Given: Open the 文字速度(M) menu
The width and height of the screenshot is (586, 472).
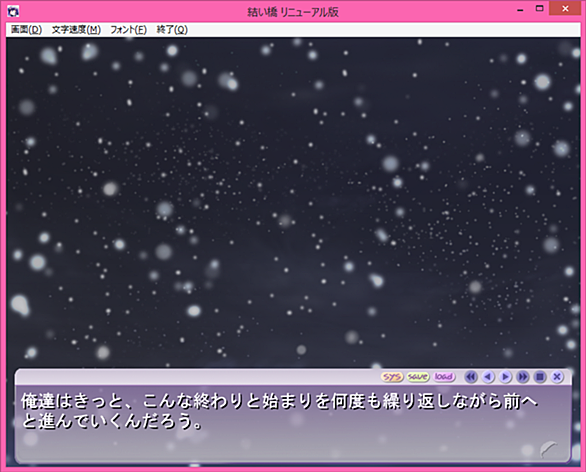Looking at the screenshot, I should [x=76, y=30].
